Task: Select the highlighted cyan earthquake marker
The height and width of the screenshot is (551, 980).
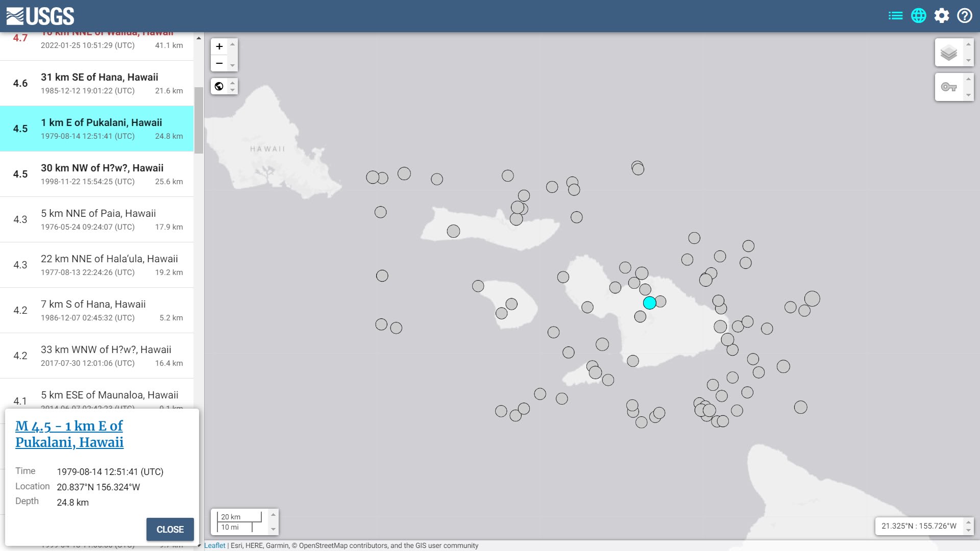Action: coord(650,303)
